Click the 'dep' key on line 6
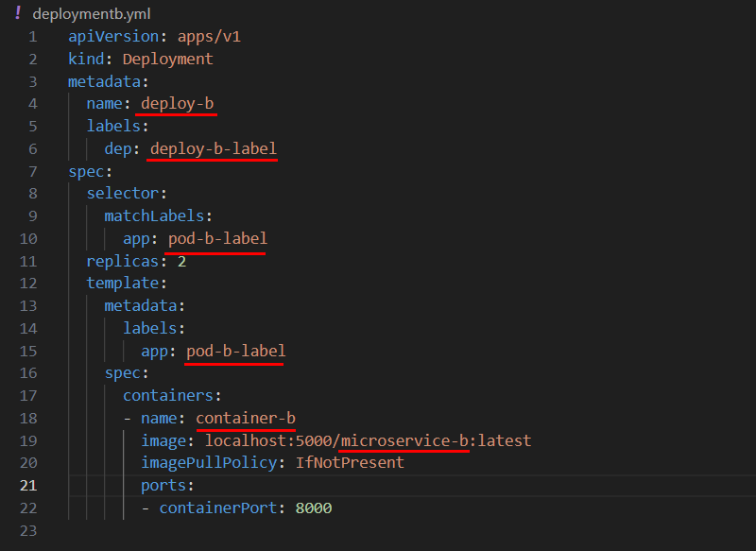The height and width of the screenshot is (551, 756). point(117,149)
